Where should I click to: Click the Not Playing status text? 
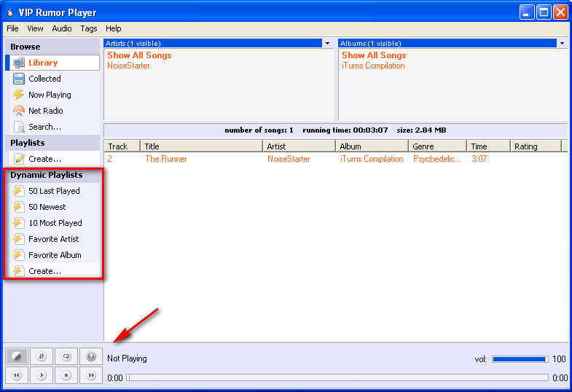tap(127, 358)
